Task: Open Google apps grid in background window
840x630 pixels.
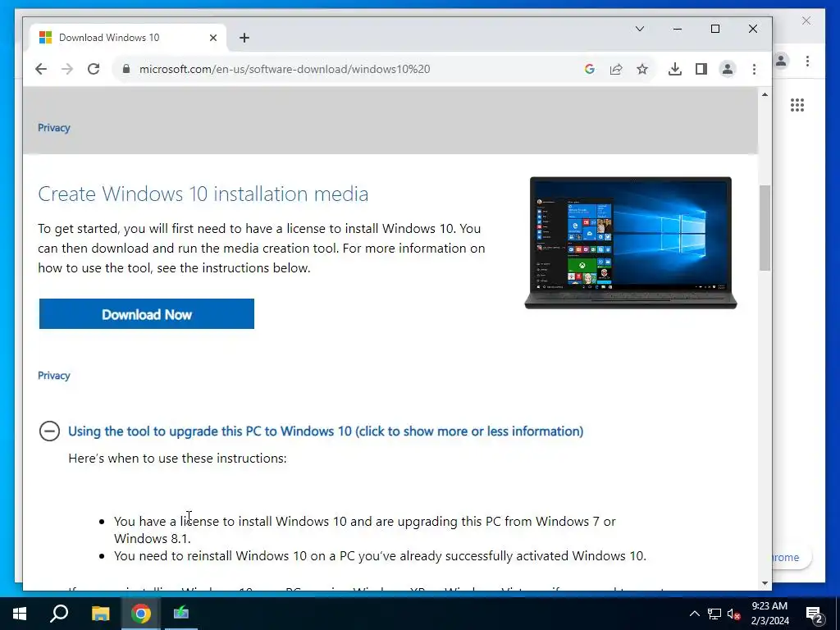Action: [797, 105]
